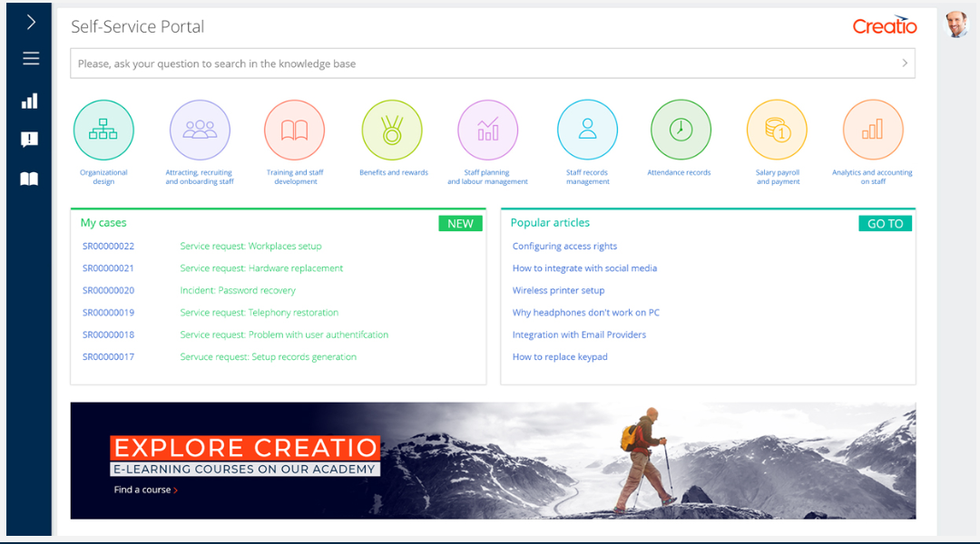Open the knowledge base book sidebar icon
Screen dimensions: 980x544
click(x=30, y=179)
